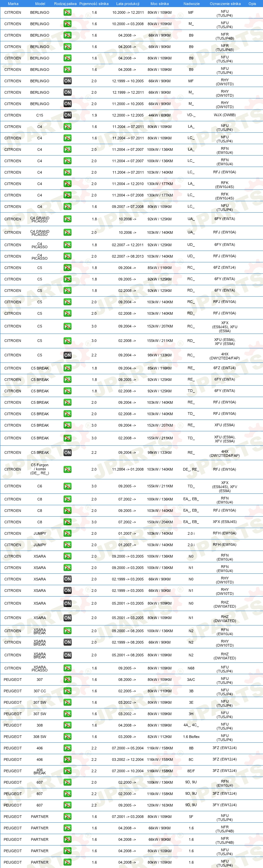This screenshot has height=868, width=263.
Task: Click the diesel ON icon in the C15 row
Action: click(x=68, y=115)
